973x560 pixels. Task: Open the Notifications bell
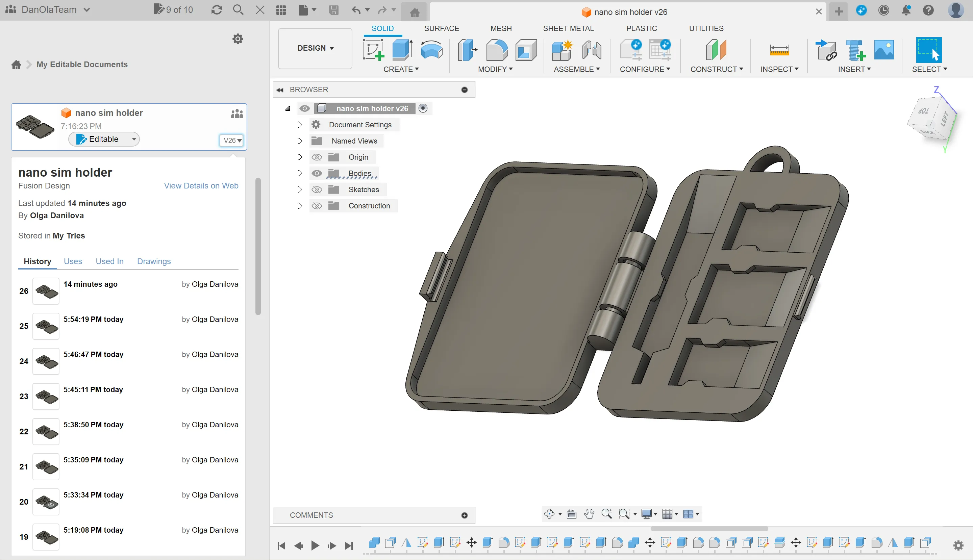(906, 10)
